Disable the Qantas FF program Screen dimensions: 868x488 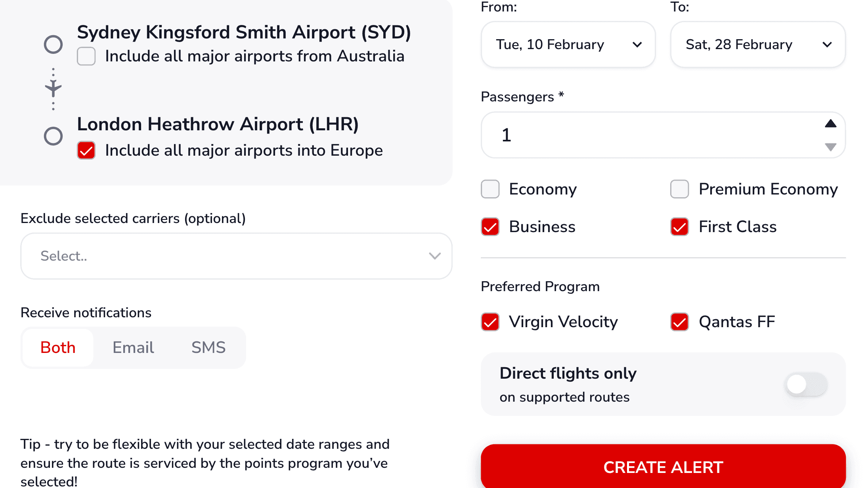click(x=679, y=322)
